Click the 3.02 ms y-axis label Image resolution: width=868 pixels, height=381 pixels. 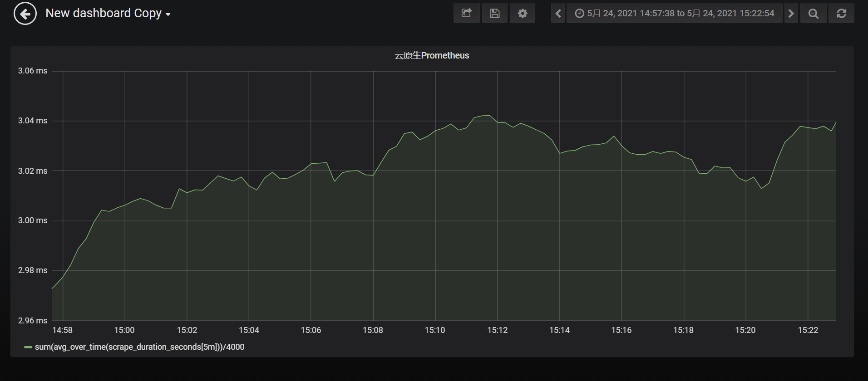[33, 171]
